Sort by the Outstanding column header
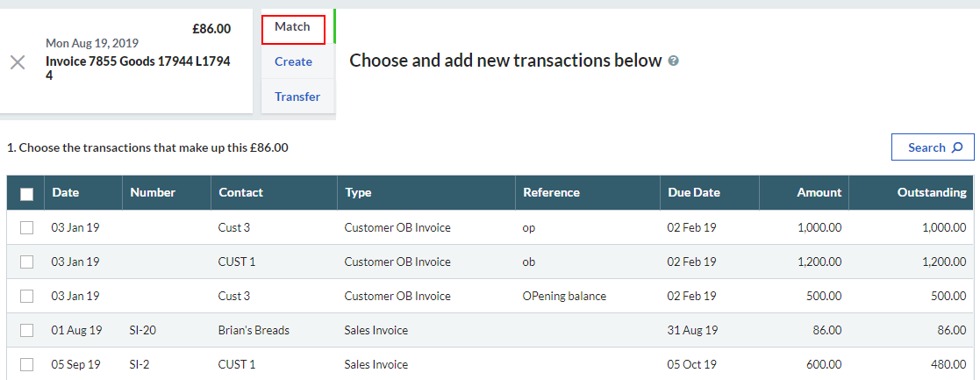The width and height of the screenshot is (980, 380). [932, 192]
